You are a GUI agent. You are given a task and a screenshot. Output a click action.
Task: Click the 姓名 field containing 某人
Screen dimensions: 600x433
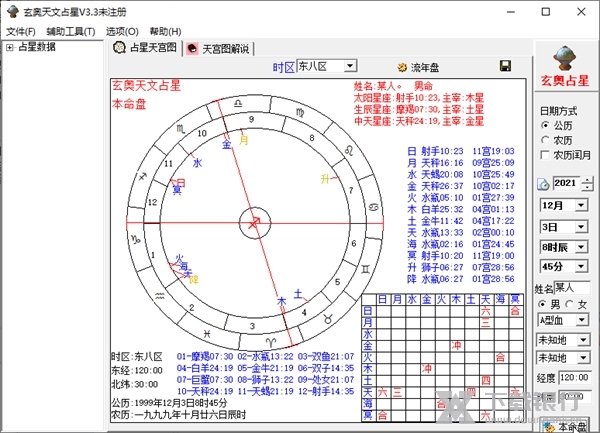point(572,287)
